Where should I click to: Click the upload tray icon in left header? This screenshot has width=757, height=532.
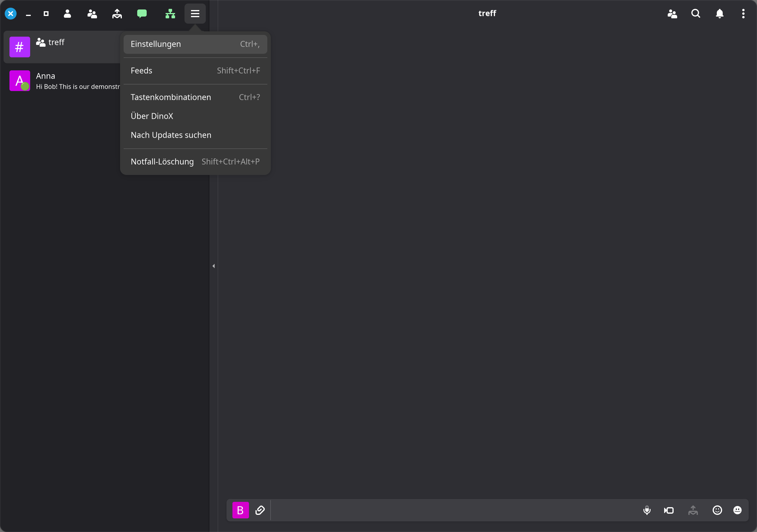[117, 14]
